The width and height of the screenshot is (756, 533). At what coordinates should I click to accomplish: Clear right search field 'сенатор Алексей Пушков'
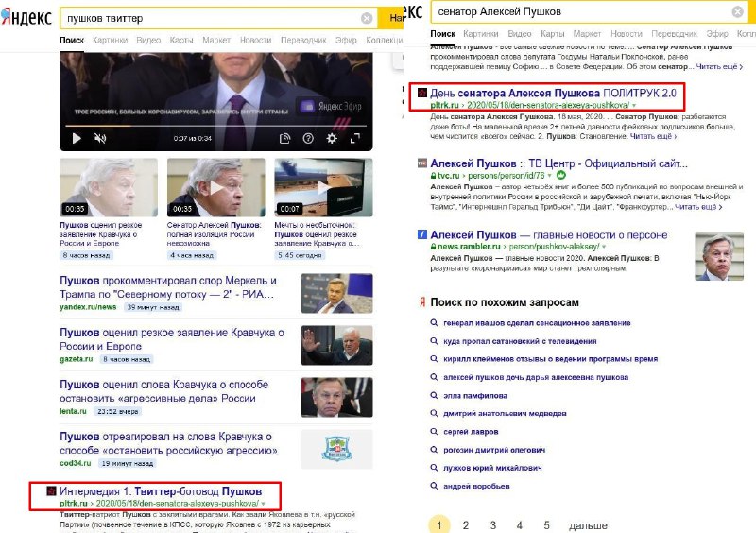738,11
